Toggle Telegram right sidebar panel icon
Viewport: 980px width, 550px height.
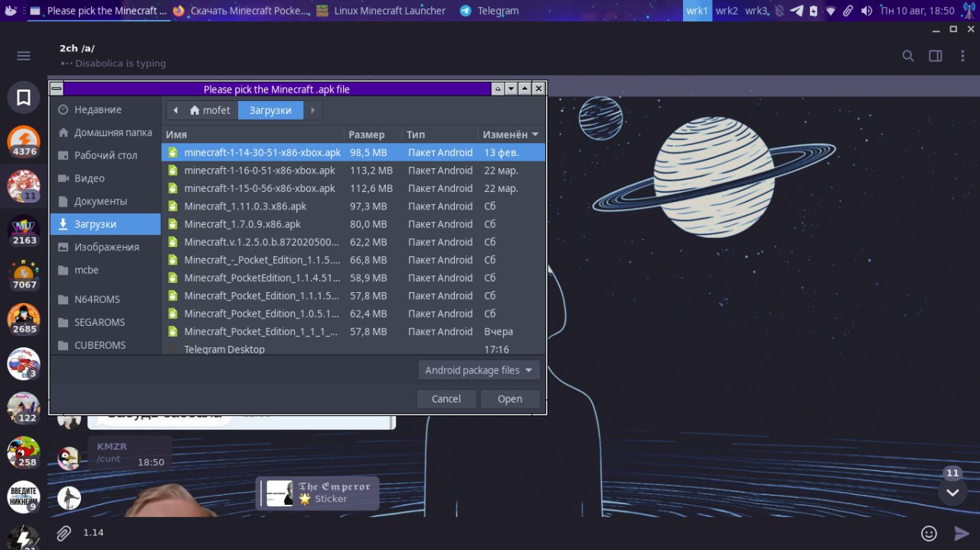[x=936, y=56]
